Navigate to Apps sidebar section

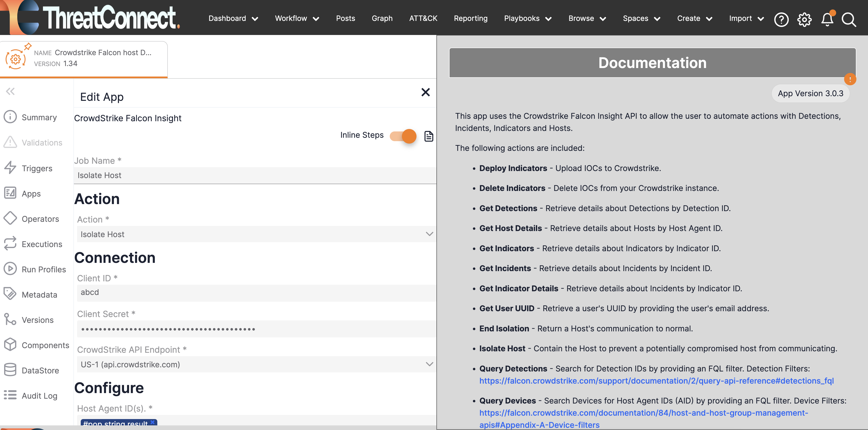click(31, 194)
